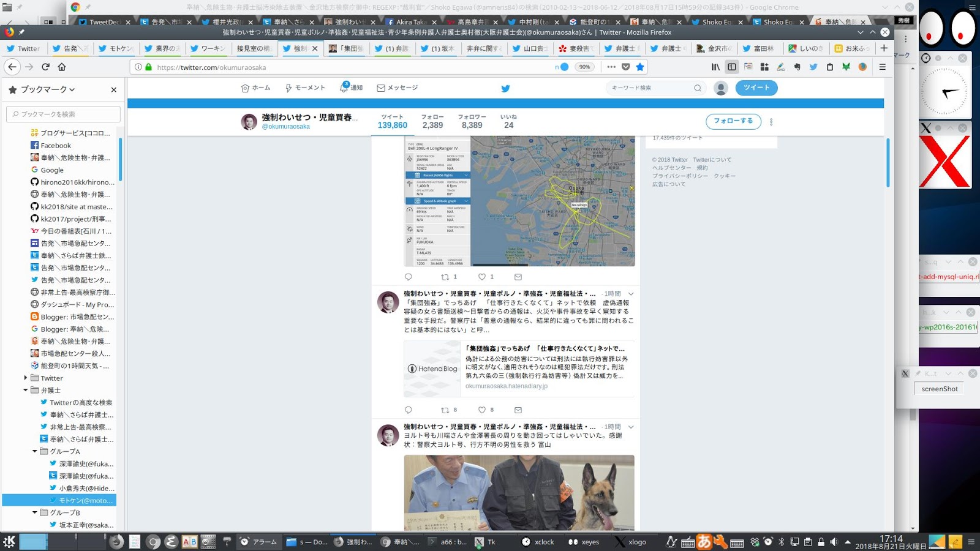Open the 通知 notifications item
Image resolution: width=980 pixels, height=551 pixels.
pyautogui.click(x=351, y=88)
